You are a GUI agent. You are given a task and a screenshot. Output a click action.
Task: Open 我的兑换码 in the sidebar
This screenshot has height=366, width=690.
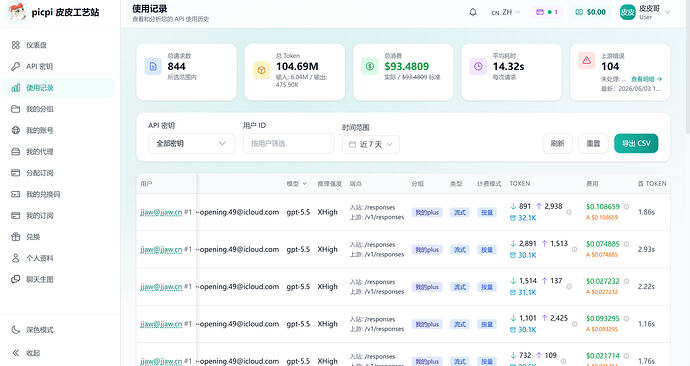click(x=59, y=194)
